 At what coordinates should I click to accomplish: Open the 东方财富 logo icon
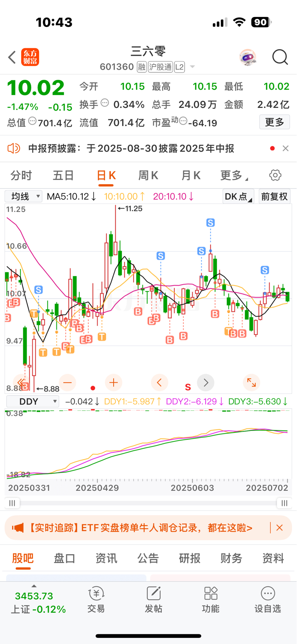(30, 57)
